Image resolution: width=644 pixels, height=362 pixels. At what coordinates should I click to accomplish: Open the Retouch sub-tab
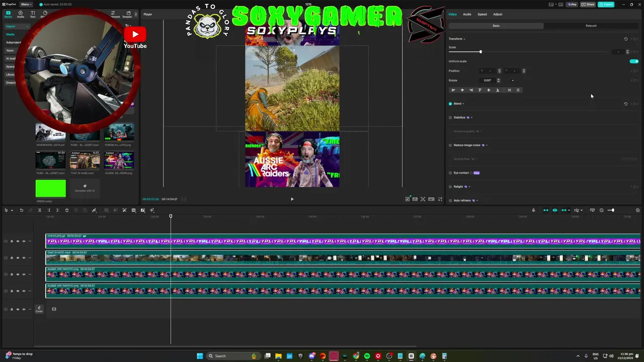[x=591, y=26]
